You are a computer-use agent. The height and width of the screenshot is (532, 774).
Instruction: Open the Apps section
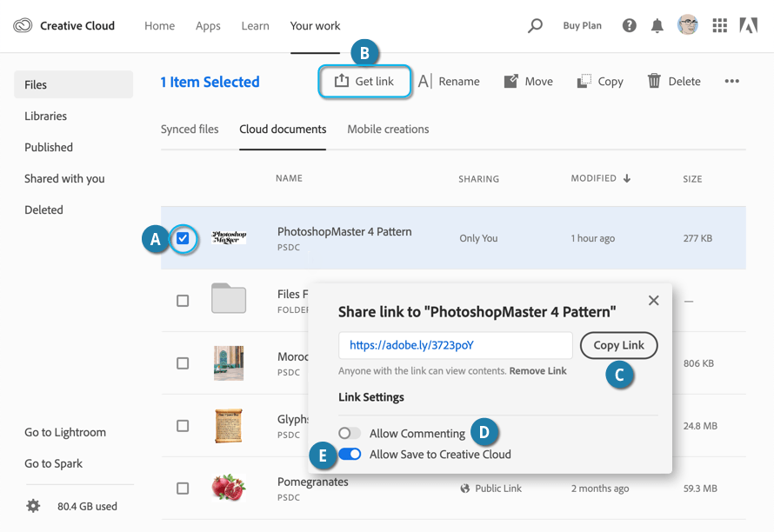pyautogui.click(x=208, y=26)
